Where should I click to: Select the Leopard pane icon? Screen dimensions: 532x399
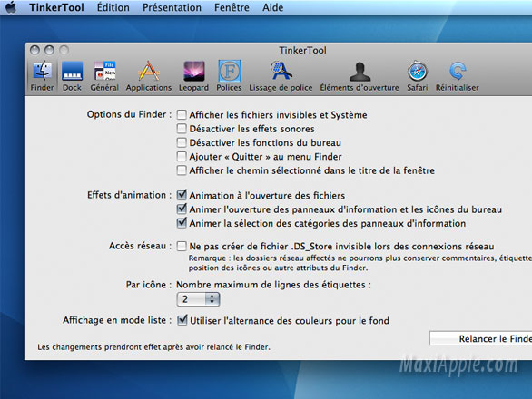(x=193, y=76)
